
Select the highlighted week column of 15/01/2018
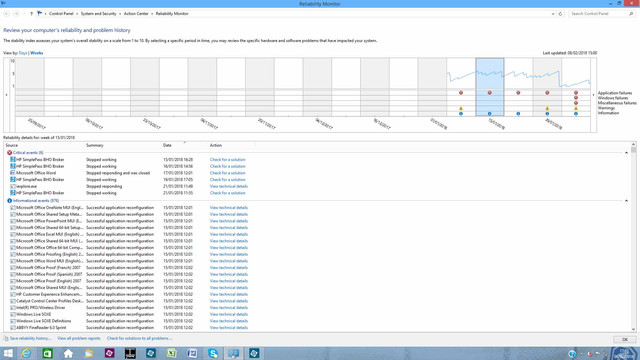click(489, 87)
